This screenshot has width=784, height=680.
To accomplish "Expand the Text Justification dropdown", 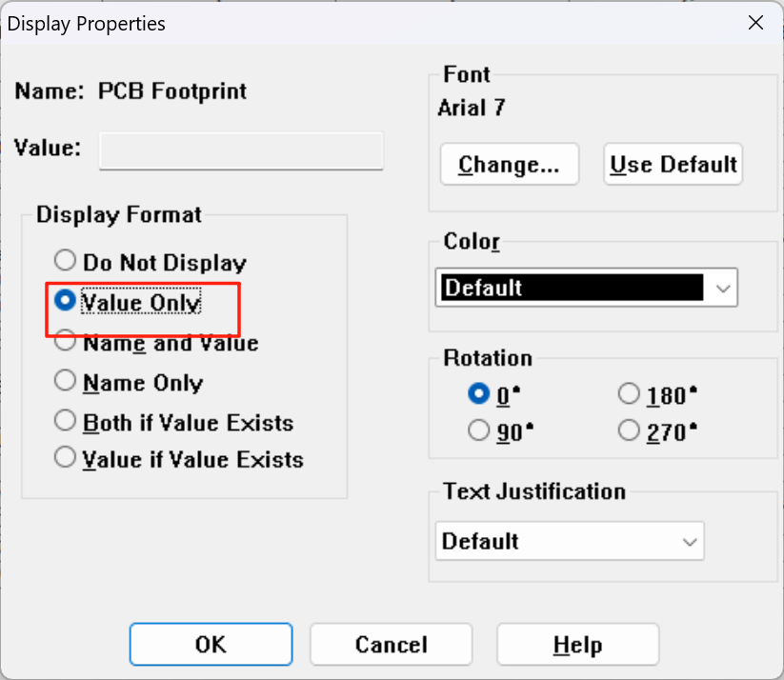I will [570, 542].
